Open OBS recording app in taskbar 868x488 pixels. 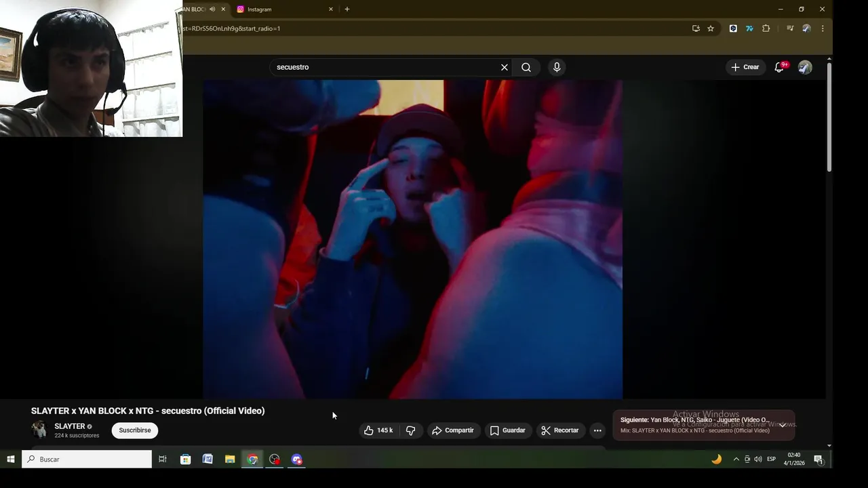click(275, 459)
